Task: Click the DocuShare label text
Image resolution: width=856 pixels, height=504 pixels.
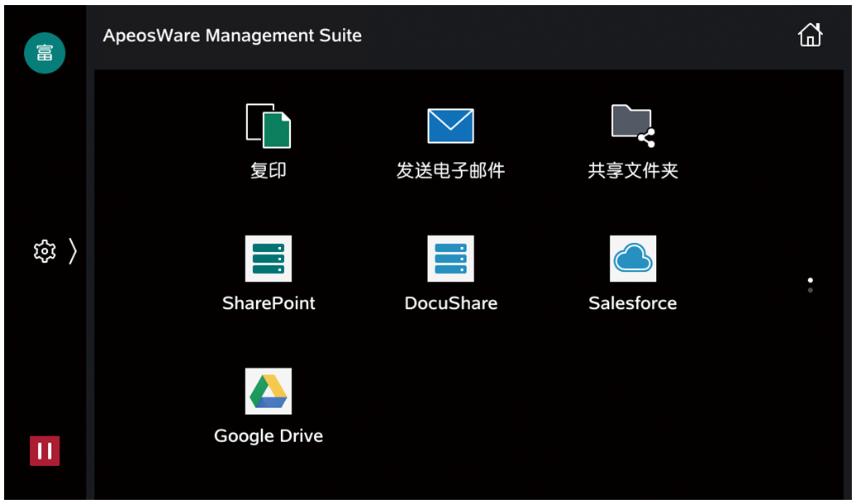Action: (x=451, y=303)
